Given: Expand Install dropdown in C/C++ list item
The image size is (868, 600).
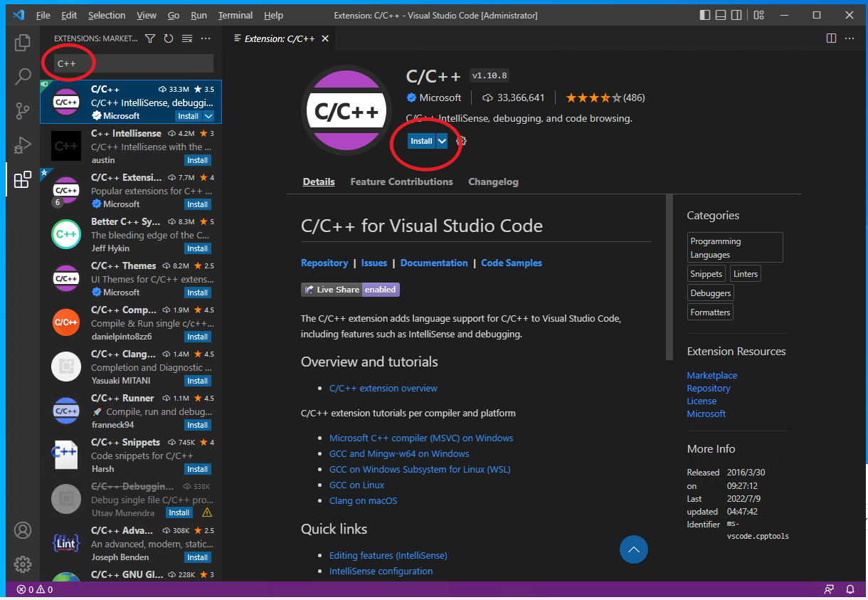Looking at the screenshot, I should pyautogui.click(x=208, y=116).
